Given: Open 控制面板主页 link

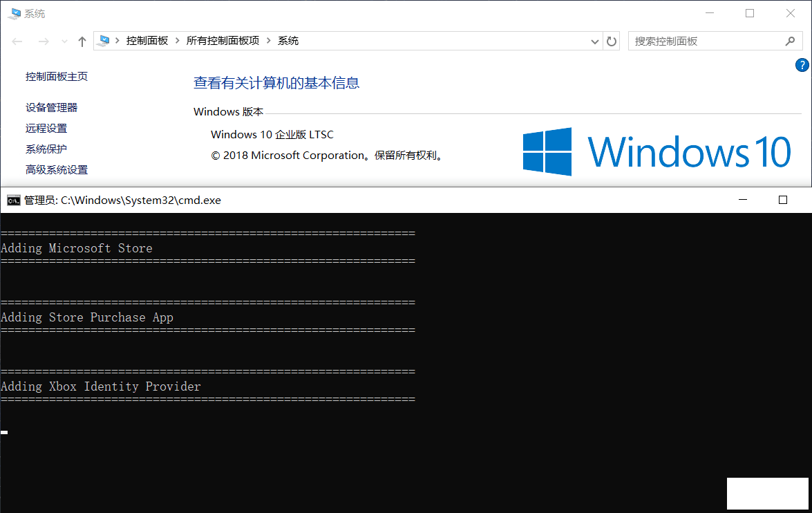Looking at the screenshot, I should [x=57, y=77].
